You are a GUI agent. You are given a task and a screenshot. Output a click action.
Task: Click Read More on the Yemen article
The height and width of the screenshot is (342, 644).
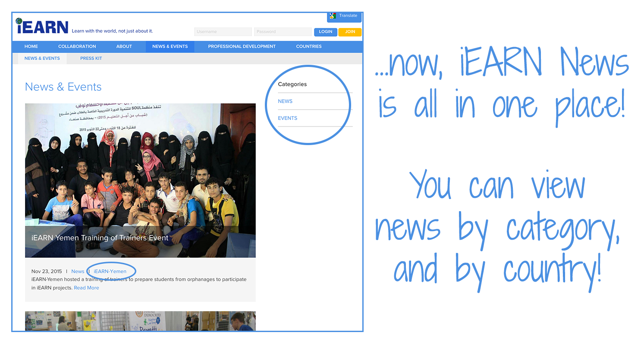pyautogui.click(x=86, y=288)
